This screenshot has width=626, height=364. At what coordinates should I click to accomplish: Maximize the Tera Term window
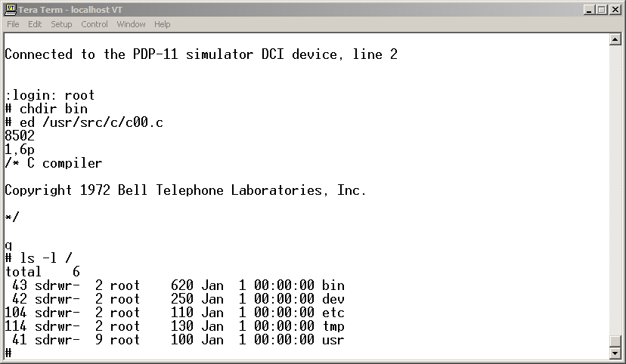pos(601,10)
